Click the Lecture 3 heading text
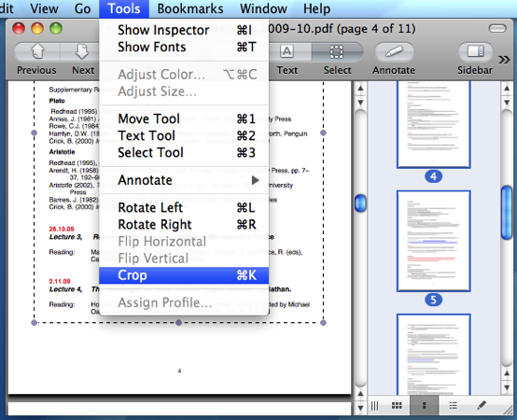Screen dimensions: 517x420 pos(65,237)
